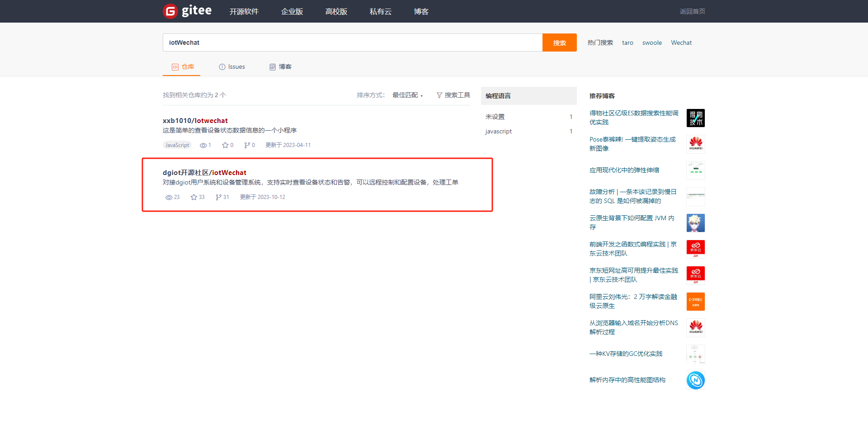868x421 pixels.
Task: Open blog 阿里云刘伟光 金融级云原生
Action: [x=633, y=301]
